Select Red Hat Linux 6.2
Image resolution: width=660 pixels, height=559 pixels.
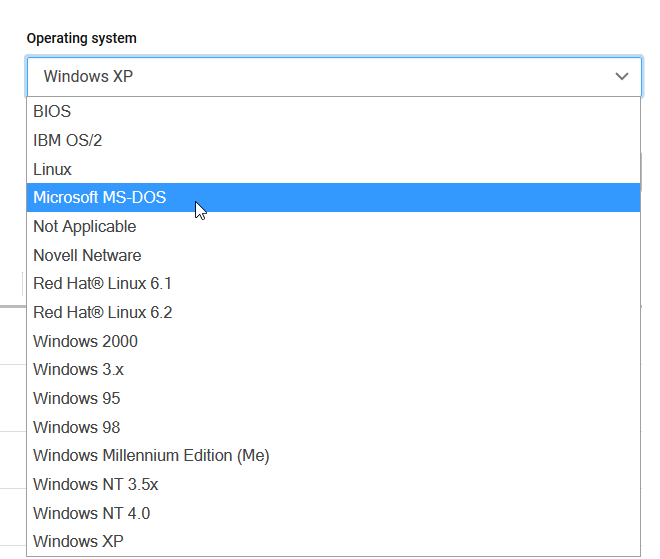click(333, 312)
